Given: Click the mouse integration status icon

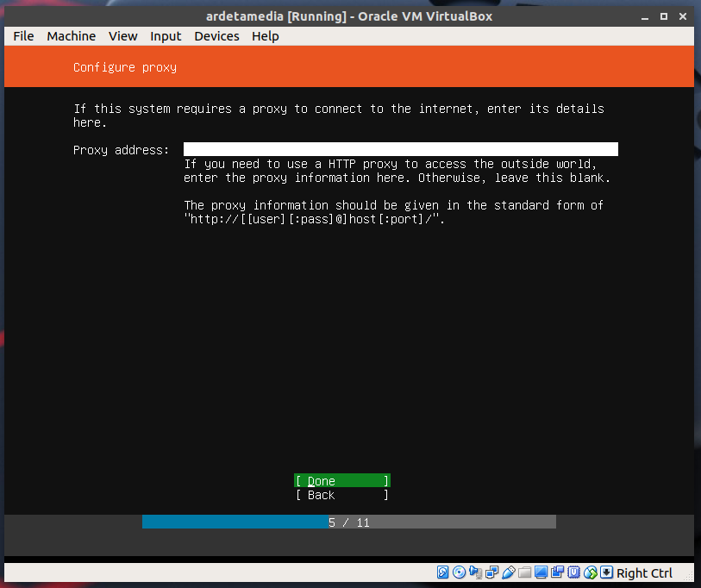Looking at the screenshot, I should pyautogui.click(x=591, y=572).
